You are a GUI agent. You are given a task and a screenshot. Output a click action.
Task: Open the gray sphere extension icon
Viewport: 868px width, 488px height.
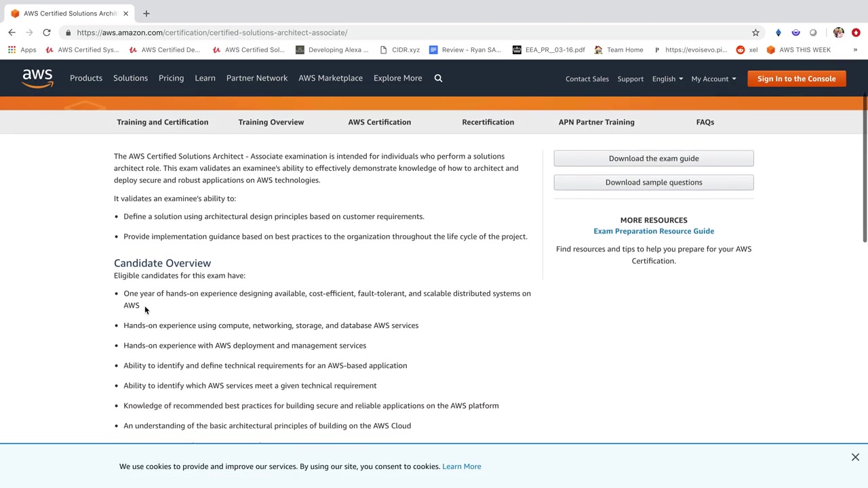(813, 33)
